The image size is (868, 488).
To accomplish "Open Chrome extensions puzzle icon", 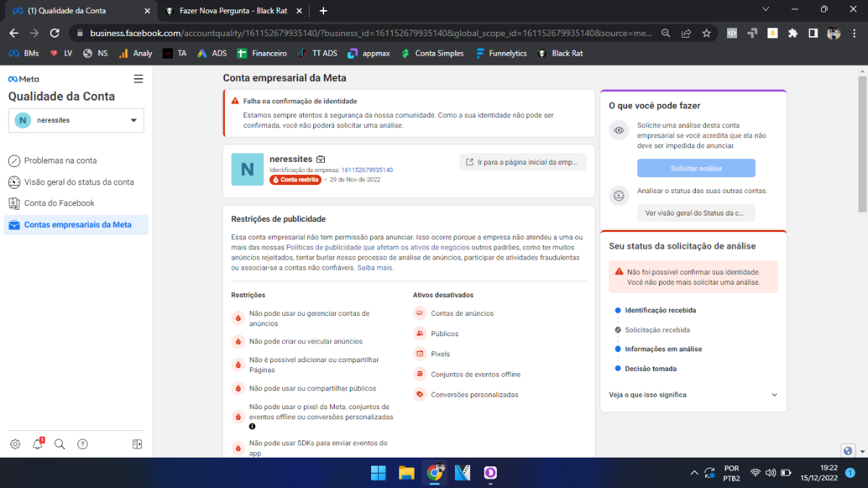I will pyautogui.click(x=793, y=33).
